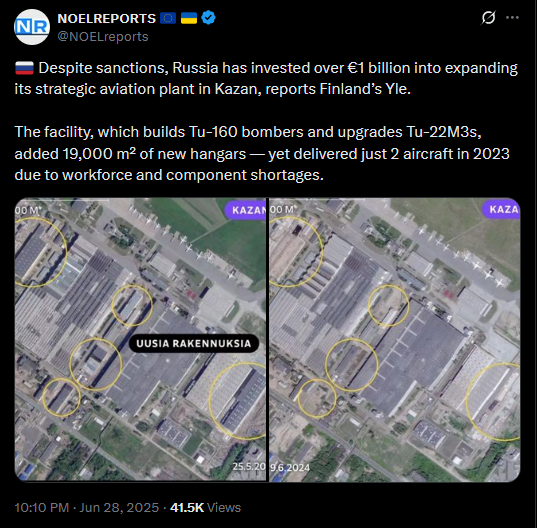Screen dimensions: 537x528
Task: Click the tweet timestamp 10:10 PM Jun 28, 2025
Action: [87, 507]
